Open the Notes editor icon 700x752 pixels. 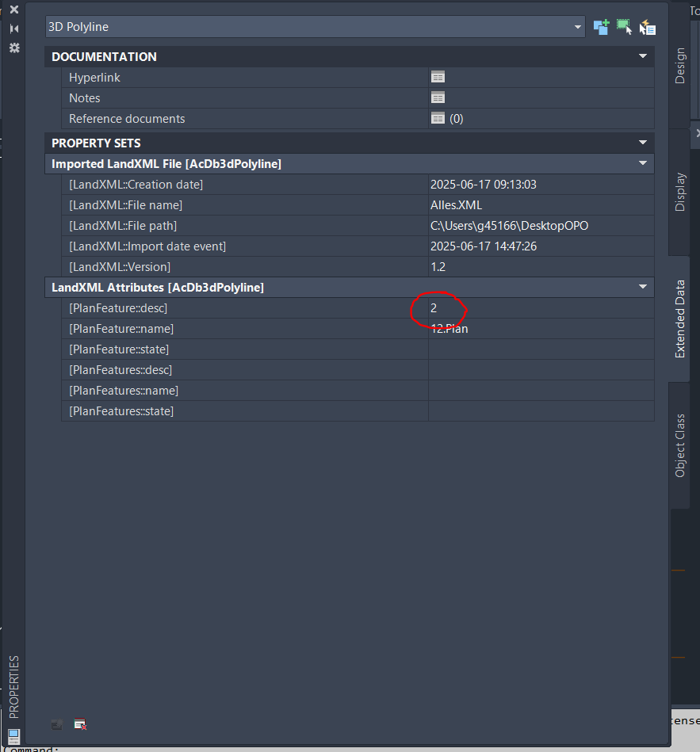(x=438, y=97)
